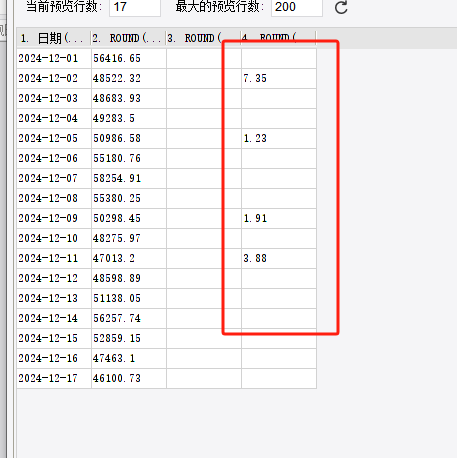Select the 2024-12-01 date cell
Screen dimensions: 457x458
click(x=54, y=58)
